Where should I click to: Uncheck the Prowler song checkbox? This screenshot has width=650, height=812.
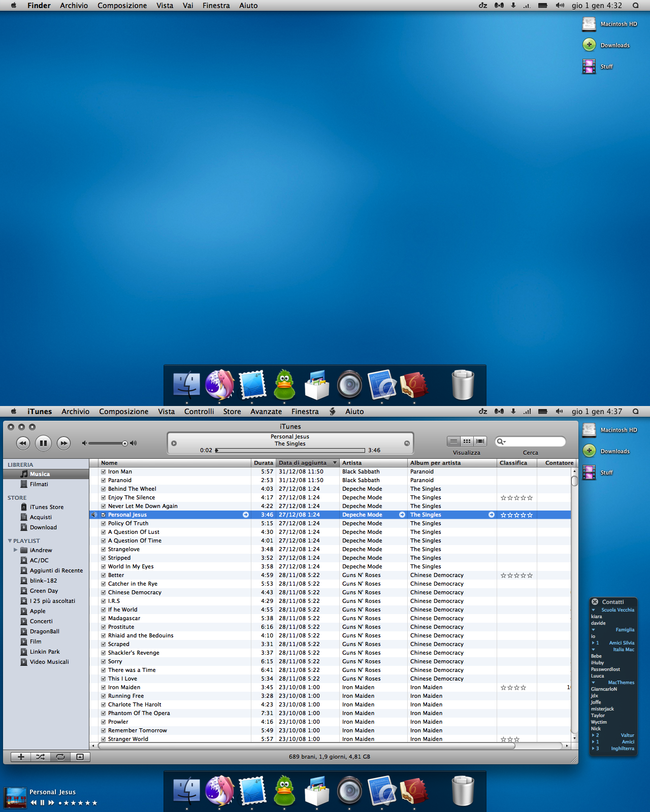point(103,722)
